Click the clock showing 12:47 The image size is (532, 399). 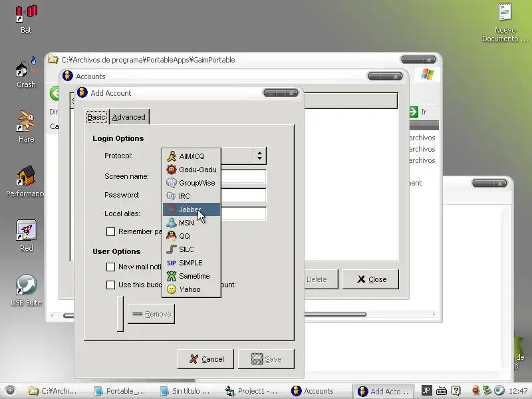(518, 391)
